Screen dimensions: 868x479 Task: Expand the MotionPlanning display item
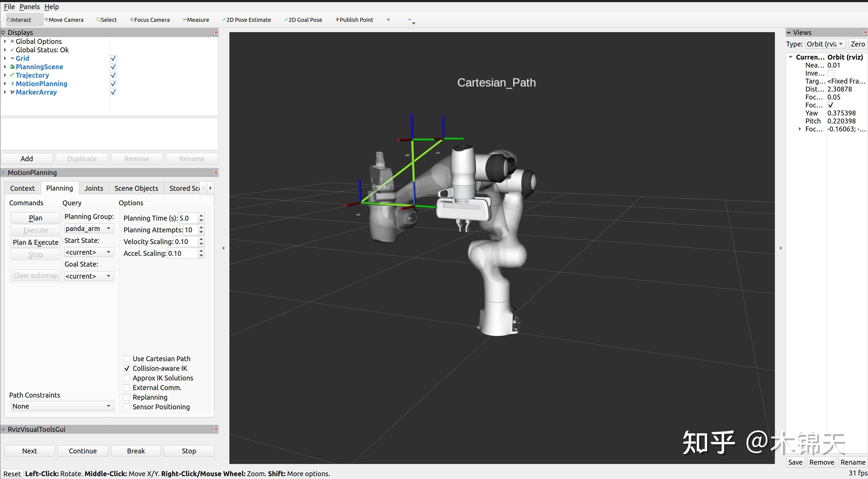coord(5,84)
